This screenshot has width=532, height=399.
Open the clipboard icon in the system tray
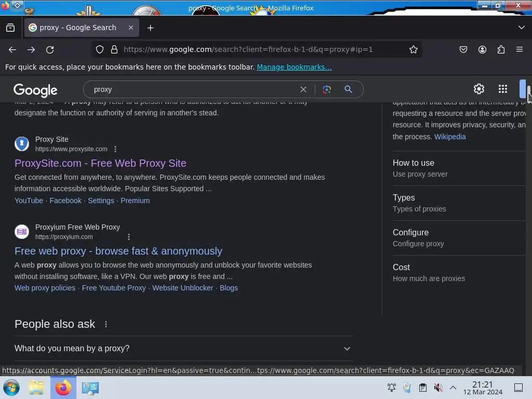click(423, 388)
